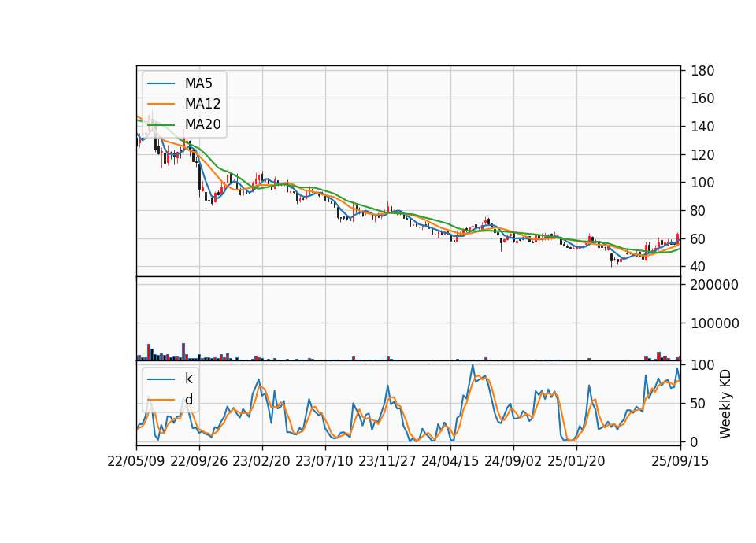Viewport: 756px width, 543px height.
Task: Click the blue MA5 legend line swatch
Action: pyautogui.click(x=161, y=83)
